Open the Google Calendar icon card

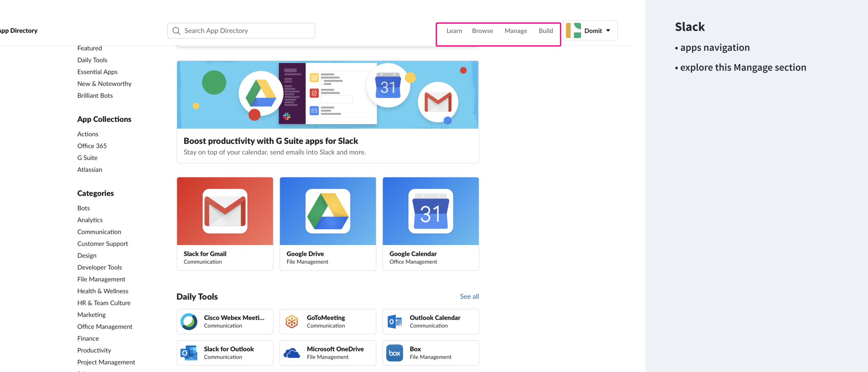[x=431, y=211]
